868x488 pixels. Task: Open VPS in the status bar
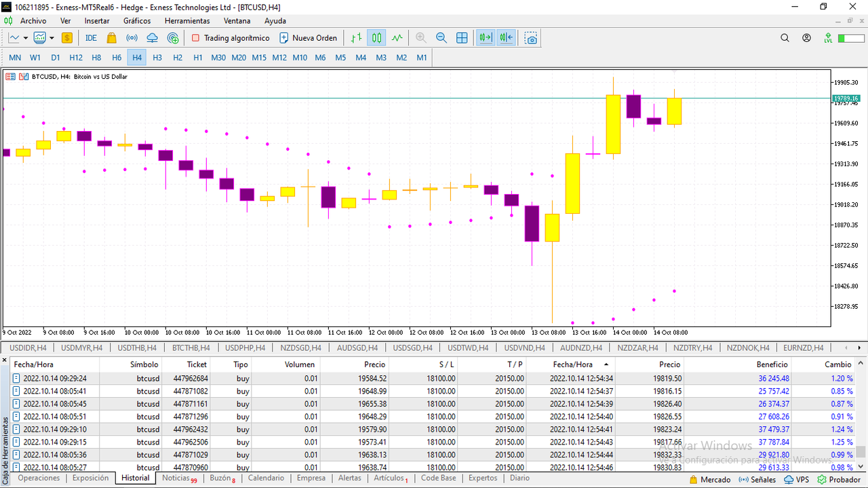click(x=797, y=479)
